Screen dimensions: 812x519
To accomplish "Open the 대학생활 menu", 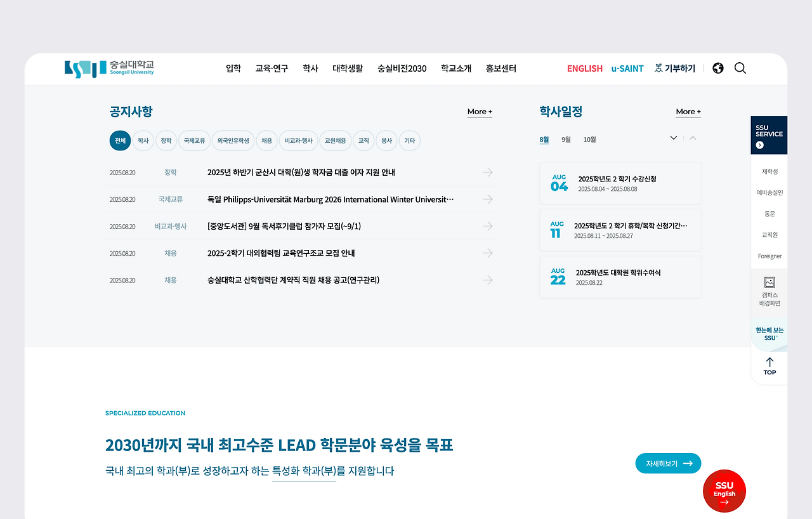I will coord(347,68).
